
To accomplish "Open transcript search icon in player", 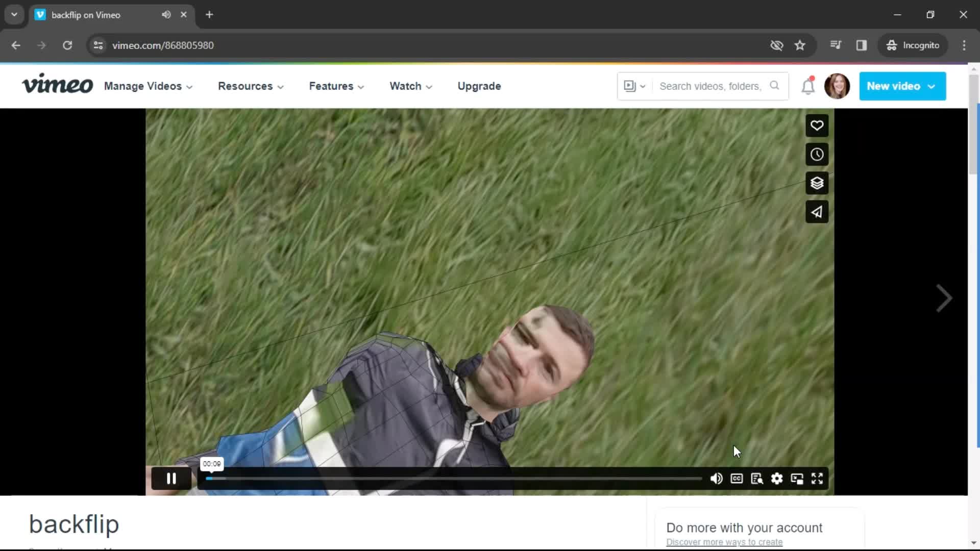I will point(757,479).
